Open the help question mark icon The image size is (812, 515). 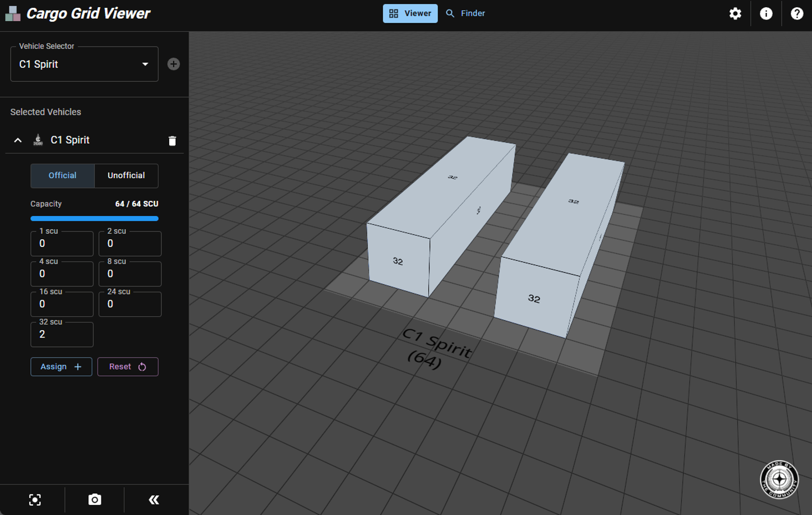[x=797, y=13]
